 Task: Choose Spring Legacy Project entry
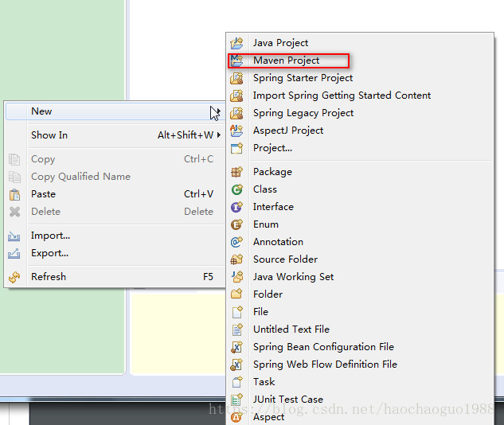click(x=360, y=113)
